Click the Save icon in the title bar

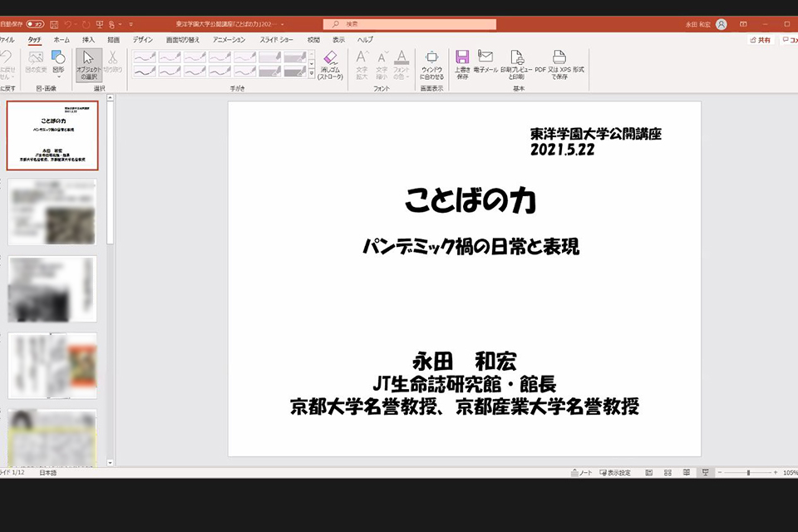54,24
